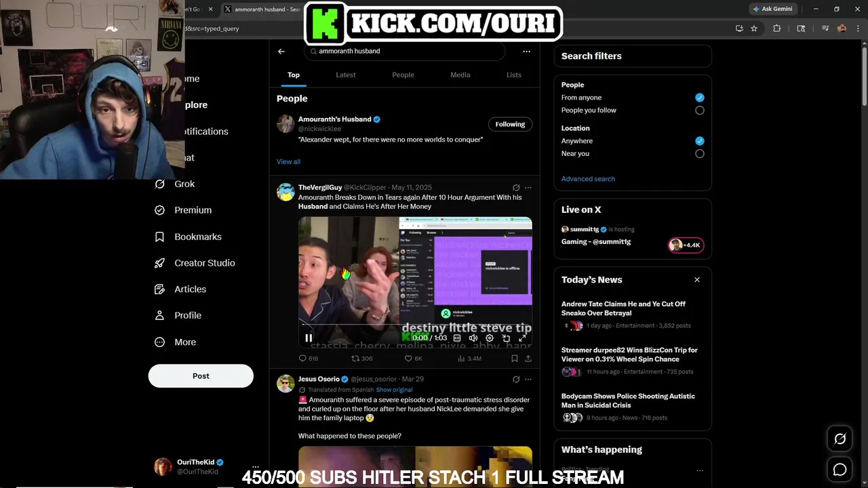Open the 'View all' people link

pos(288,161)
